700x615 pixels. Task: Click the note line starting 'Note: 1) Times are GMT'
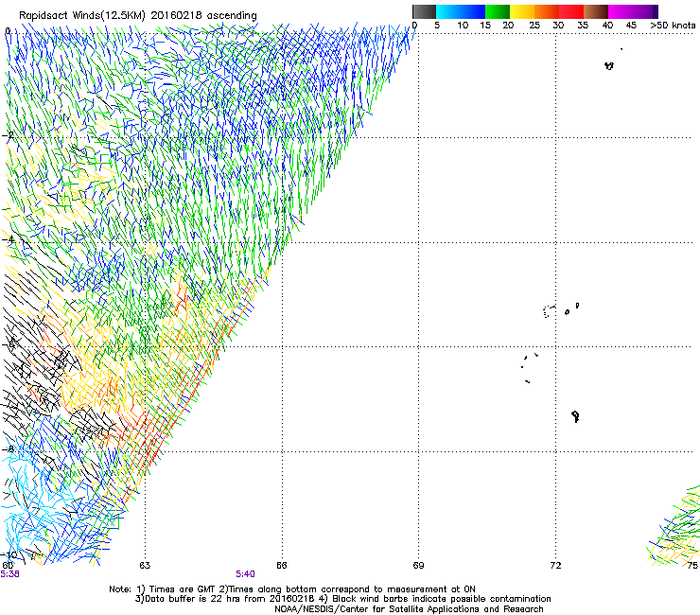(x=292, y=589)
